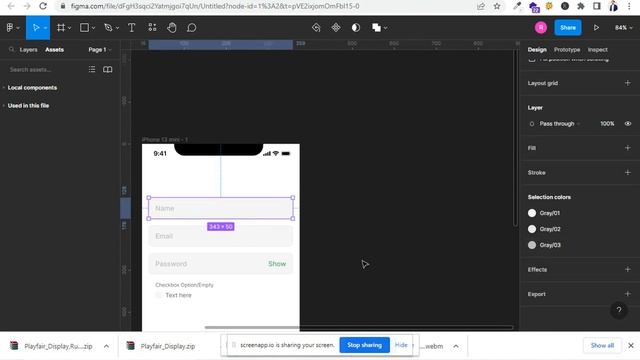Bookmark this page with star icon

point(497,6)
